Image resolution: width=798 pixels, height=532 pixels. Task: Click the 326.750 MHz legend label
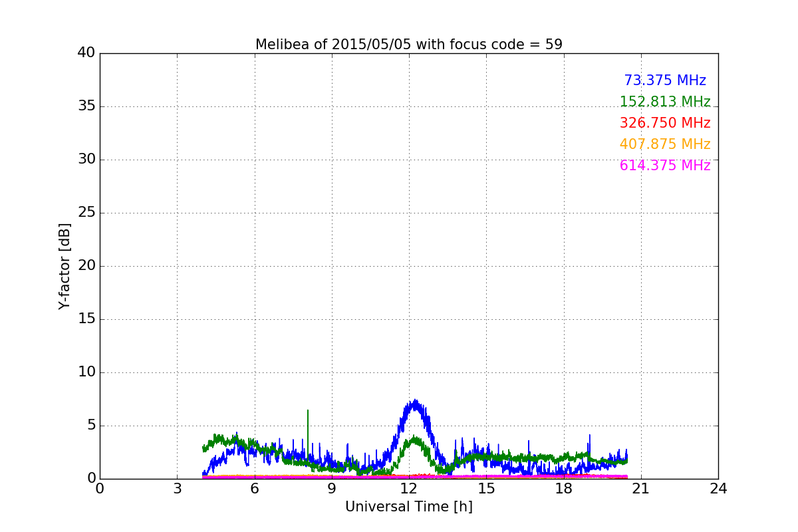(x=665, y=123)
